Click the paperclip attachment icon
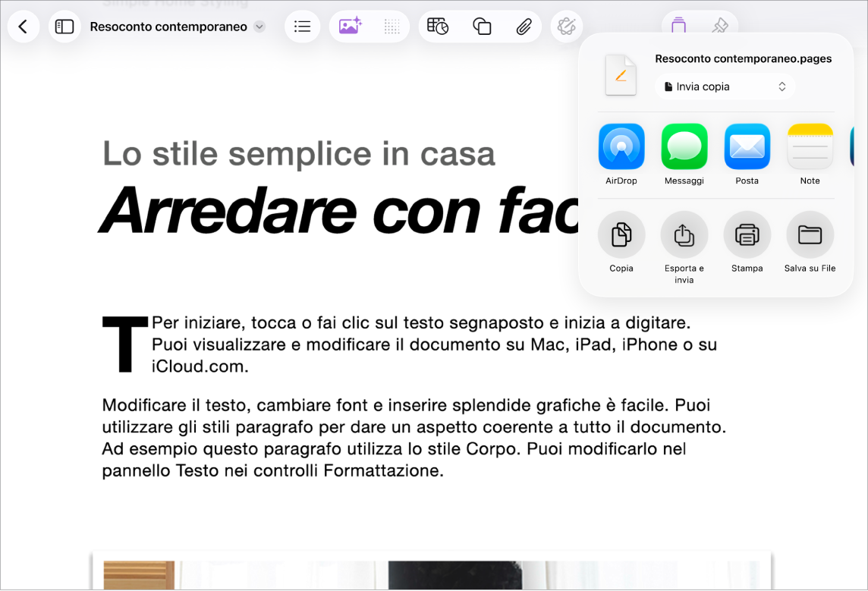Screen dimensions: 868x591 point(524,27)
